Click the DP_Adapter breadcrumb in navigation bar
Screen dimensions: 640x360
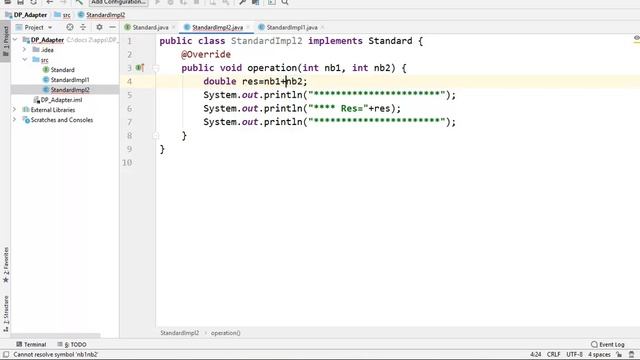26,15
